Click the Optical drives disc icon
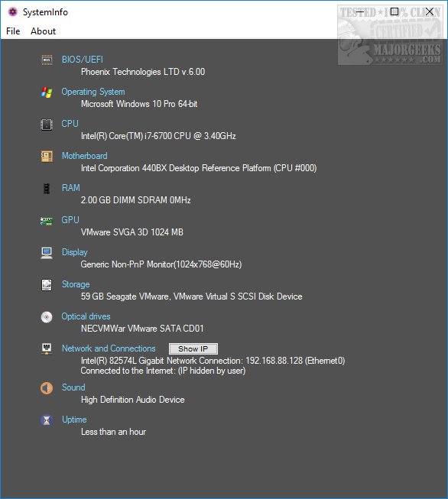 point(47,317)
